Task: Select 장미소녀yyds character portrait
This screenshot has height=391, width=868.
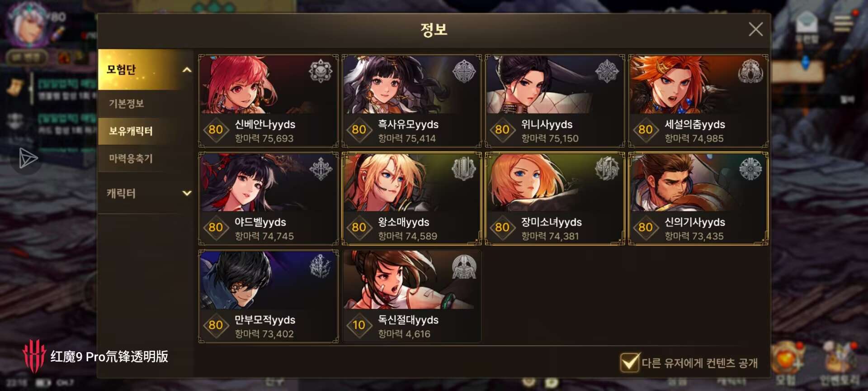Action: coord(555,182)
